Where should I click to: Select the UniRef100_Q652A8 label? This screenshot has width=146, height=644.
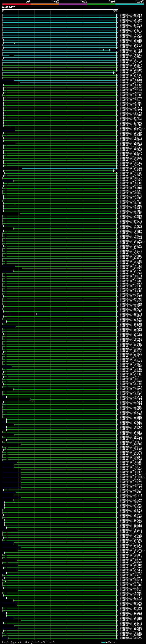131,67
